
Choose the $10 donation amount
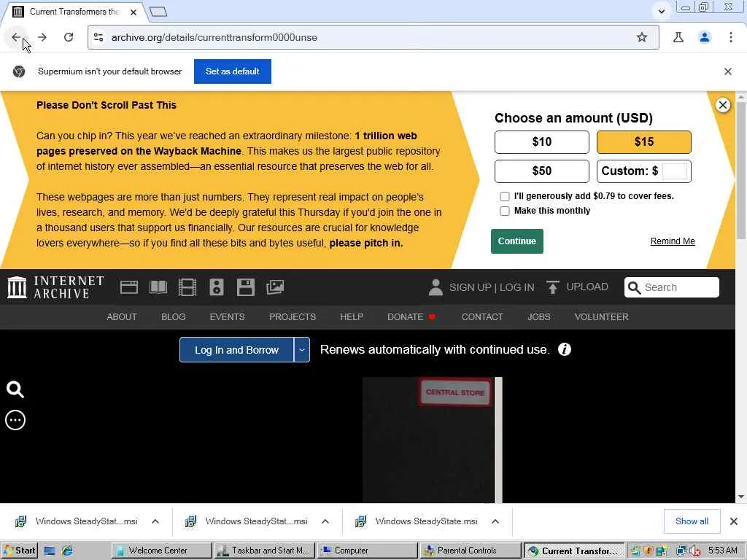pyautogui.click(x=542, y=142)
